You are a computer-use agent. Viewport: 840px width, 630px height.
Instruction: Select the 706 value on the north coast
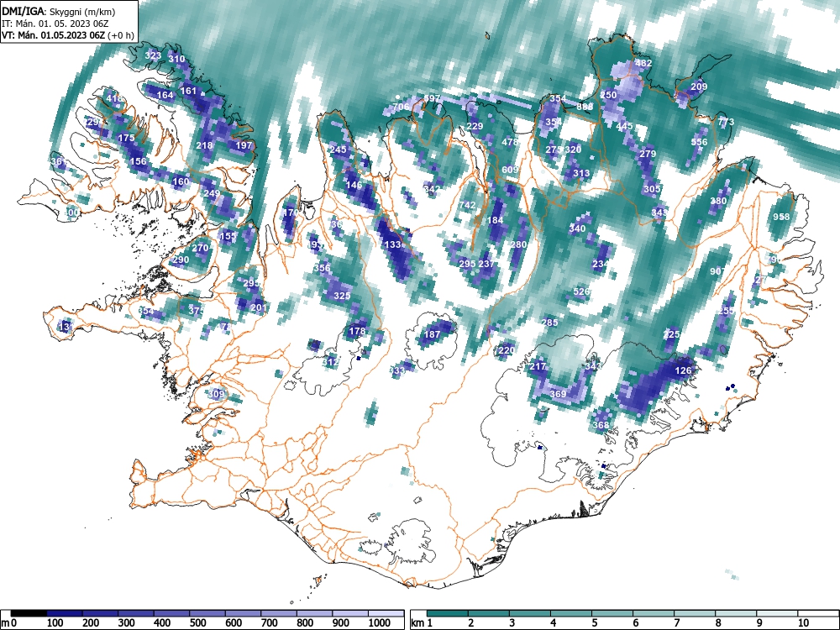click(401, 107)
